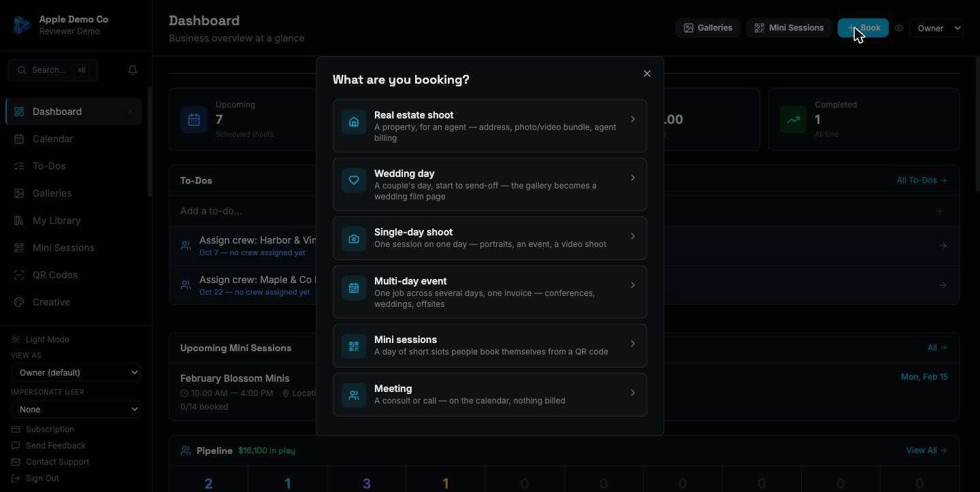
Task: Click the Upcoming shoots calendar icon
Action: pos(194,120)
